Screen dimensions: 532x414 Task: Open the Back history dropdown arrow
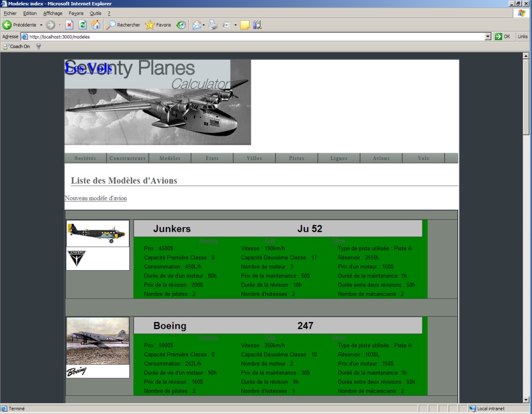tap(41, 25)
